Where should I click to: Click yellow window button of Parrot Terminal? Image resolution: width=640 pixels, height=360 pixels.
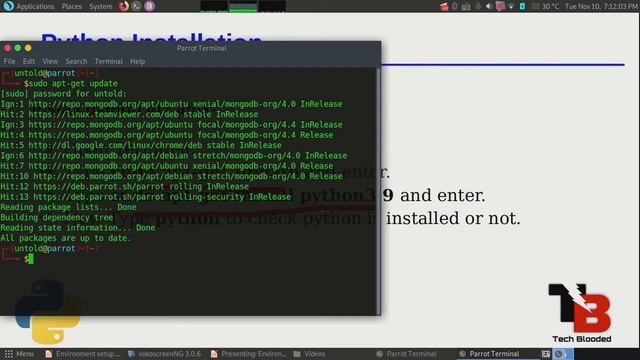pos(28,48)
